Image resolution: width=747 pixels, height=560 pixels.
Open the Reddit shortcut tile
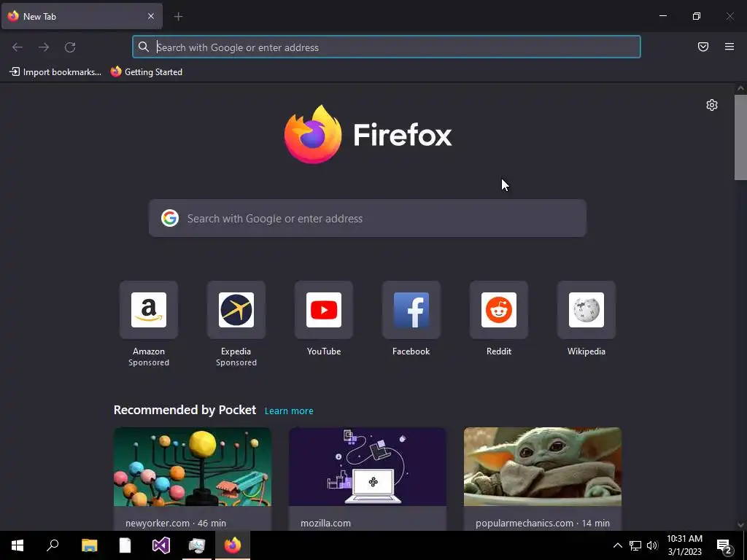tap(499, 310)
